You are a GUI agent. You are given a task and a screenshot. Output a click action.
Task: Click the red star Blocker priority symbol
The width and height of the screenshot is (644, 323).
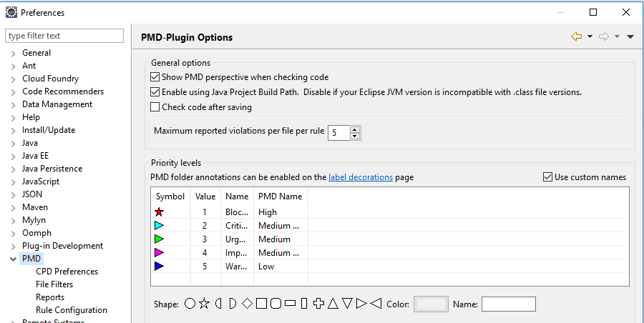click(160, 212)
